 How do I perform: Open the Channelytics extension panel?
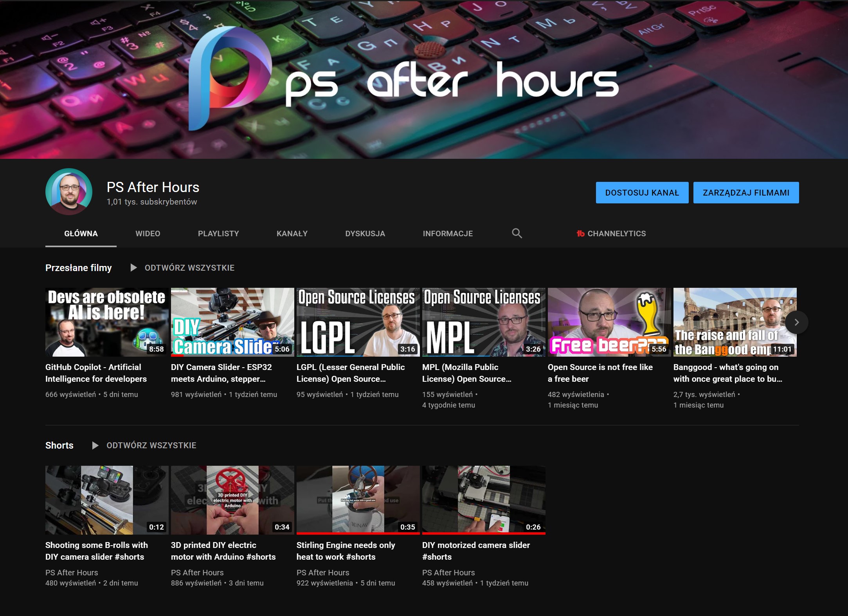[612, 233]
